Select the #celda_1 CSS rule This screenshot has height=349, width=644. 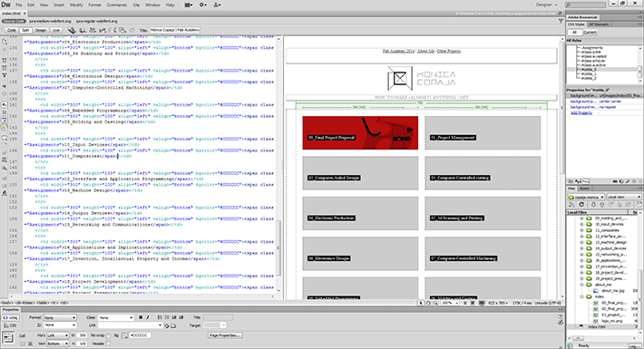[x=589, y=74]
